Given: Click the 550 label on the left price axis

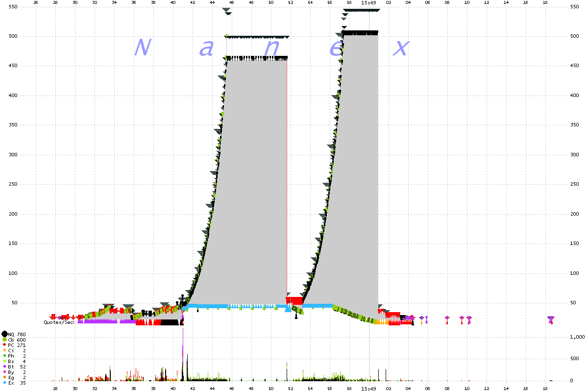Looking at the screenshot, I should [13, 7].
